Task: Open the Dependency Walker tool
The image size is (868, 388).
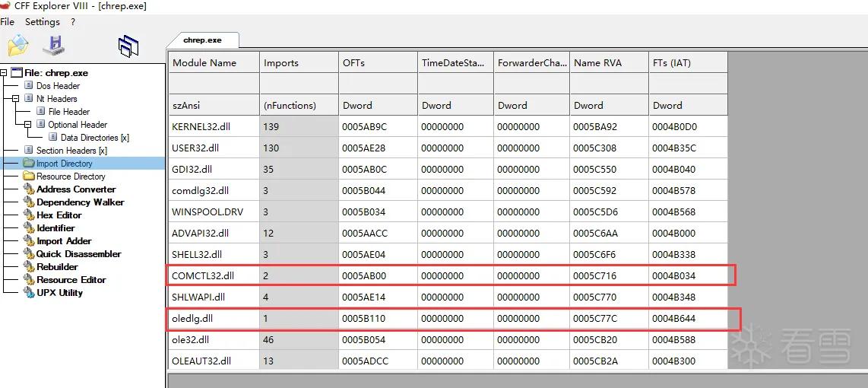Action: [81, 202]
